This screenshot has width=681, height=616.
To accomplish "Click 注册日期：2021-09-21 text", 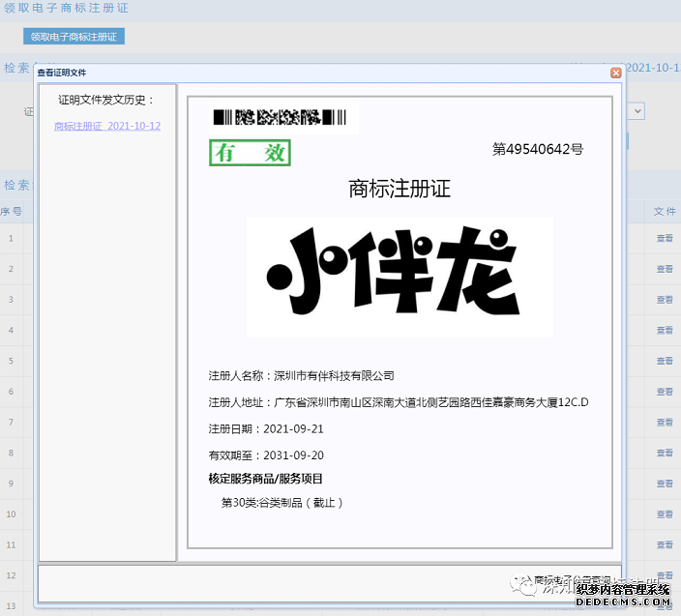I will [266, 429].
